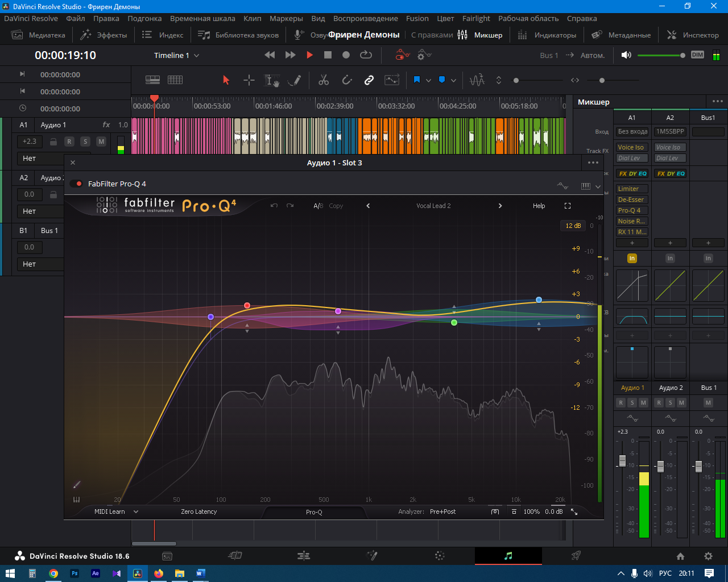
Task: Toggle the snapping magnet icon
Action: point(347,80)
